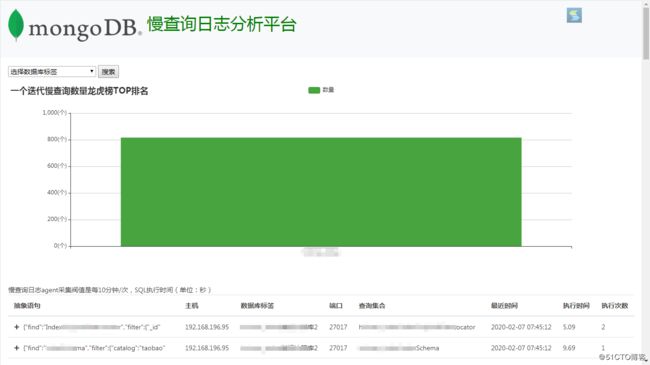Screen dimensions: 650x365
Task: Click the statement containing catalog taobao
Action: (94, 348)
